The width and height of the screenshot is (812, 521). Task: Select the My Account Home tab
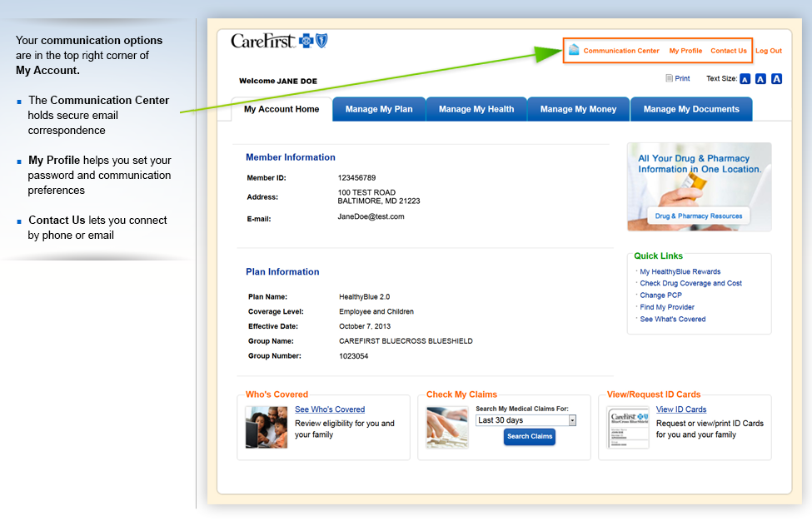tap(281, 109)
